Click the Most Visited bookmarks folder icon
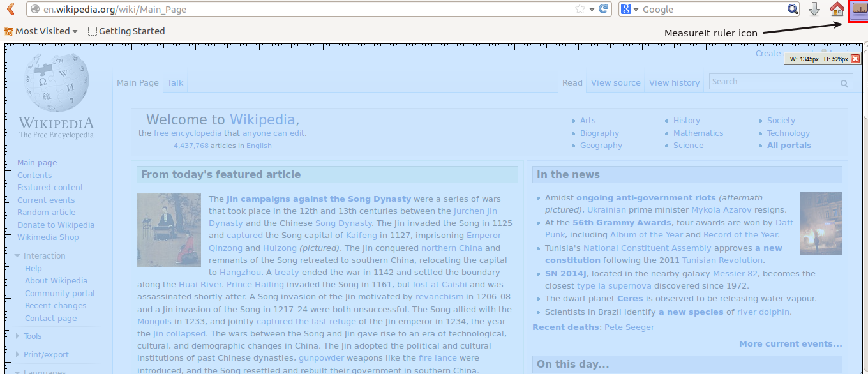 pos(9,31)
